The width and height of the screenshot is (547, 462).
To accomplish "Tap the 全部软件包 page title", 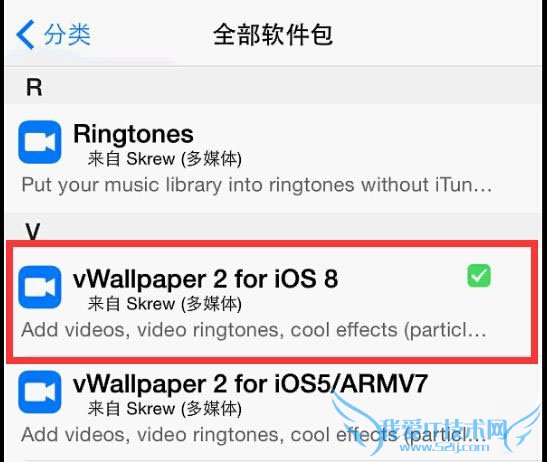I will click(x=273, y=35).
